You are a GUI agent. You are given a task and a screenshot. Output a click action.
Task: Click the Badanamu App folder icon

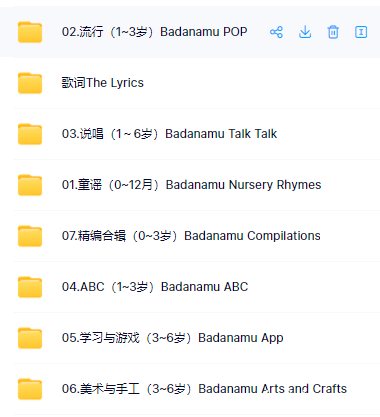[x=30, y=338]
